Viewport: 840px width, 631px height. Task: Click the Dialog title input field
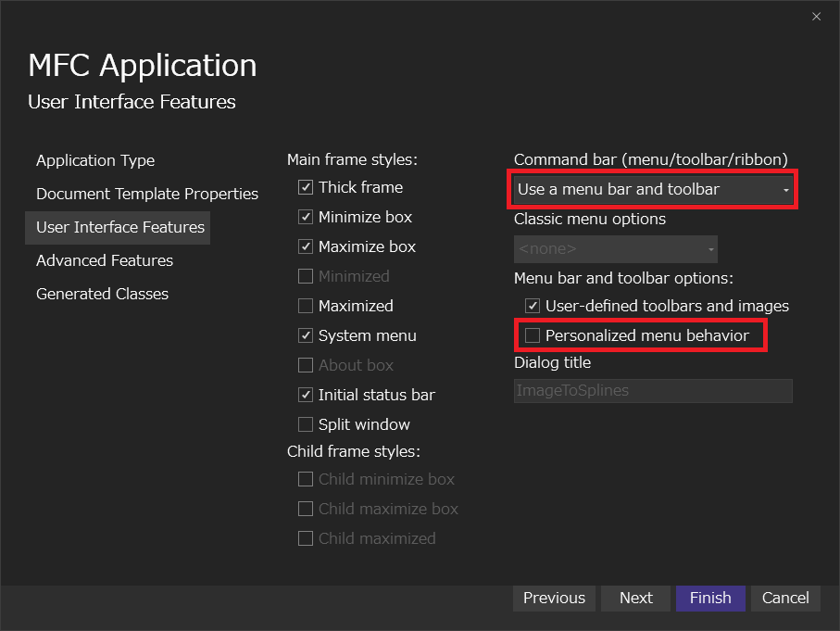pyautogui.click(x=653, y=390)
